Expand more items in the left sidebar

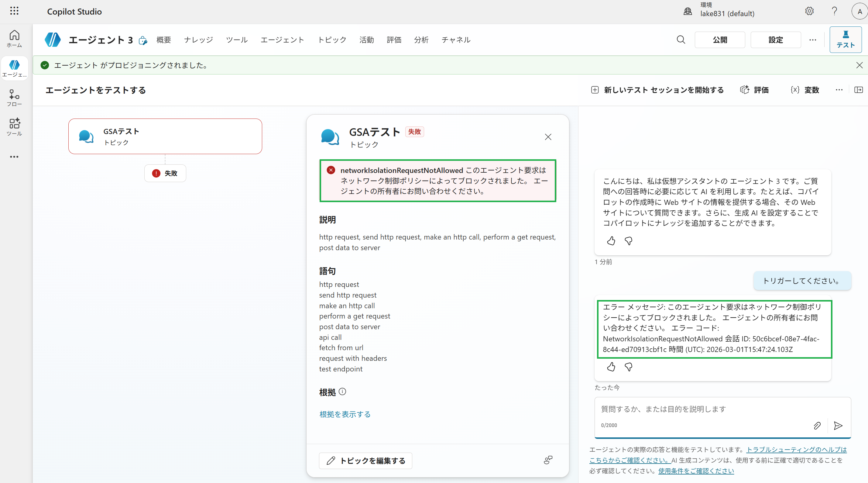(14, 157)
